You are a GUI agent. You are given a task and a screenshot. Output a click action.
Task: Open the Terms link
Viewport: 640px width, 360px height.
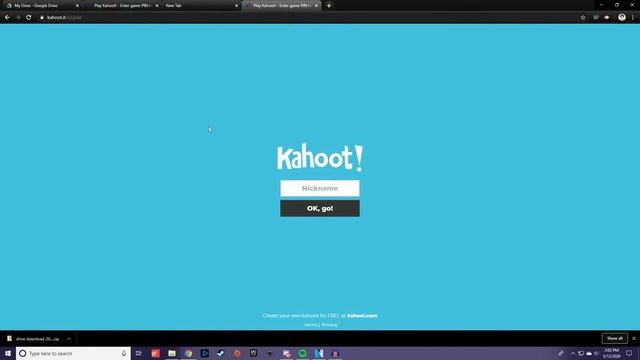[310, 325]
